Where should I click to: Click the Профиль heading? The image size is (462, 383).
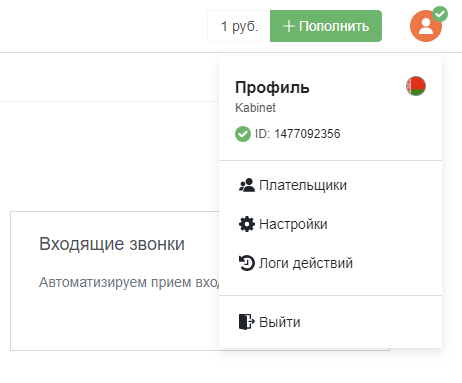(x=272, y=87)
